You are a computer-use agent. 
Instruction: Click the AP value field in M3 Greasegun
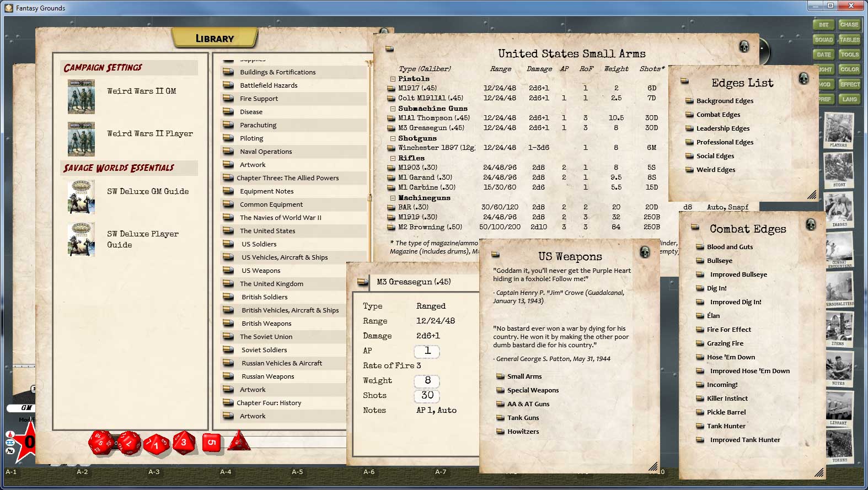(x=427, y=351)
